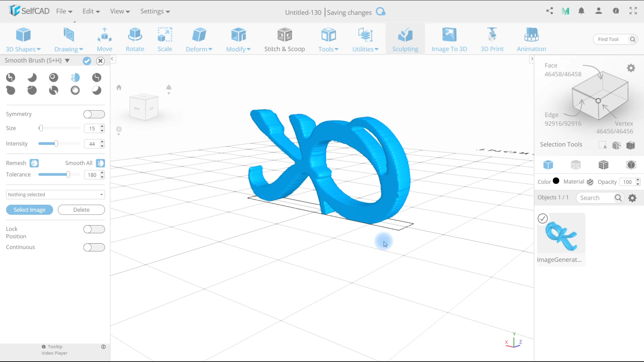Turn on Lock Position

tap(94, 229)
